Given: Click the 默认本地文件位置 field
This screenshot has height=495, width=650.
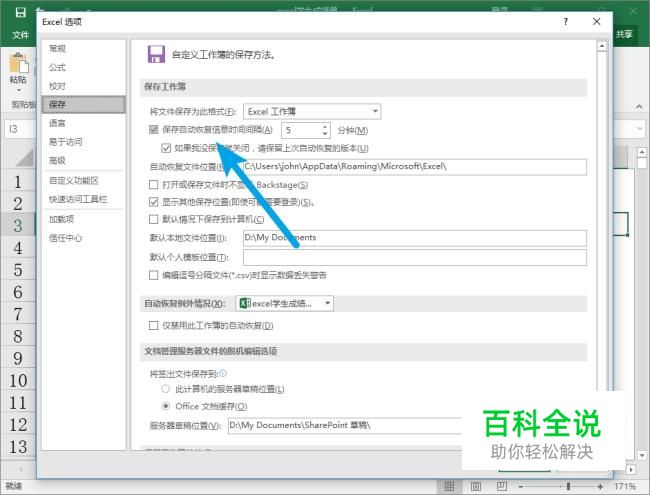Looking at the screenshot, I should [415, 238].
